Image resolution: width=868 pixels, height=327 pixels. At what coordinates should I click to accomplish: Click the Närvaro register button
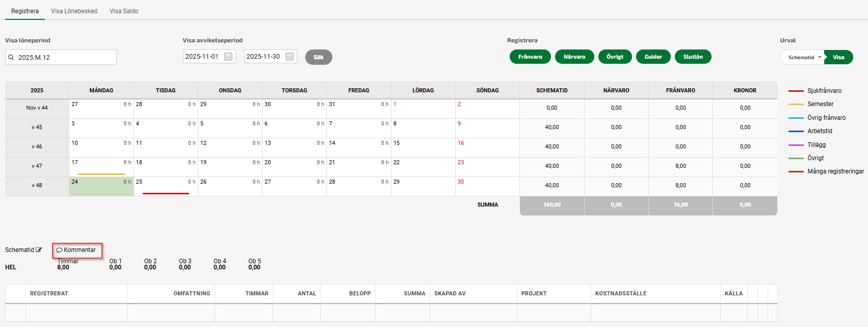[574, 57]
